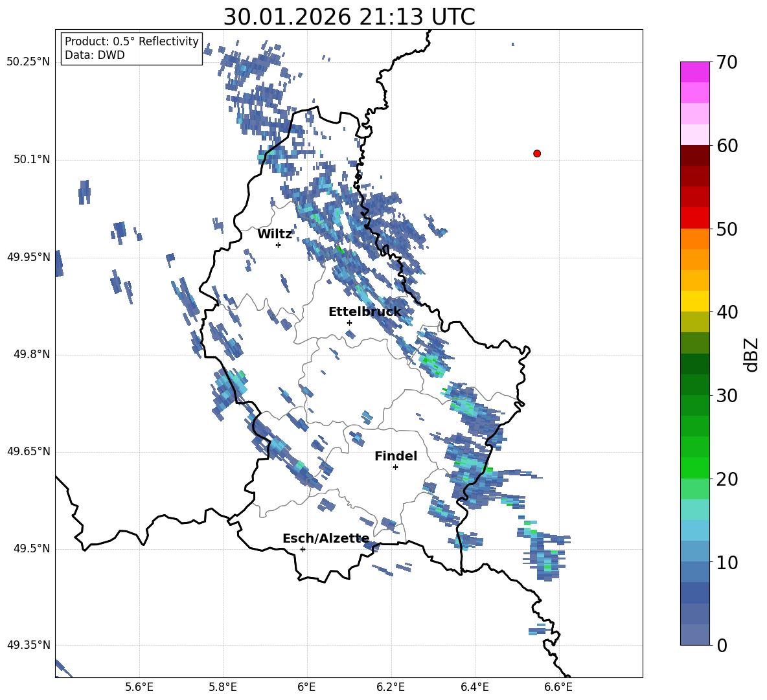Click the 5.8°E longitude label
The image size is (767, 700).
(x=223, y=687)
